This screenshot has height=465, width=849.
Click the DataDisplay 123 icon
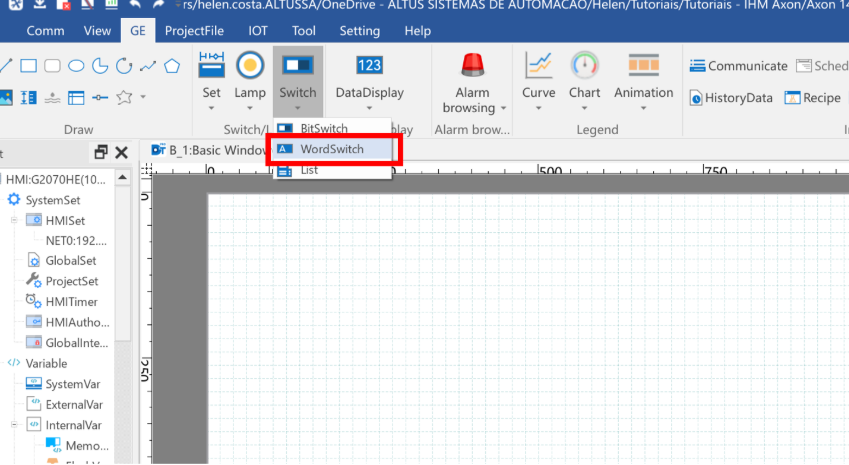[369, 65]
